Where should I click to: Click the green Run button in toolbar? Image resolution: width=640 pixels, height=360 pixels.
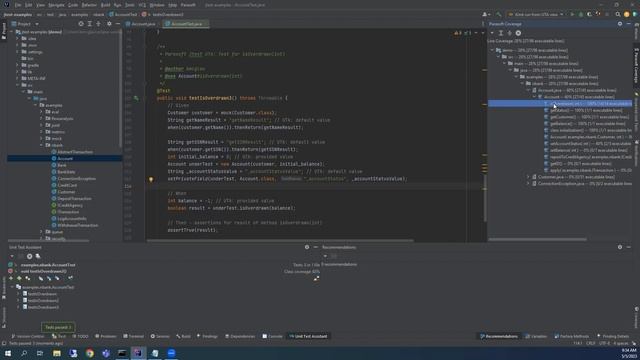572,14
